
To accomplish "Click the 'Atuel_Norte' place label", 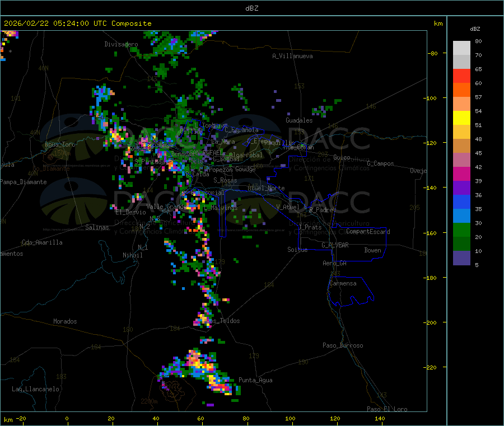I will tap(266, 188).
